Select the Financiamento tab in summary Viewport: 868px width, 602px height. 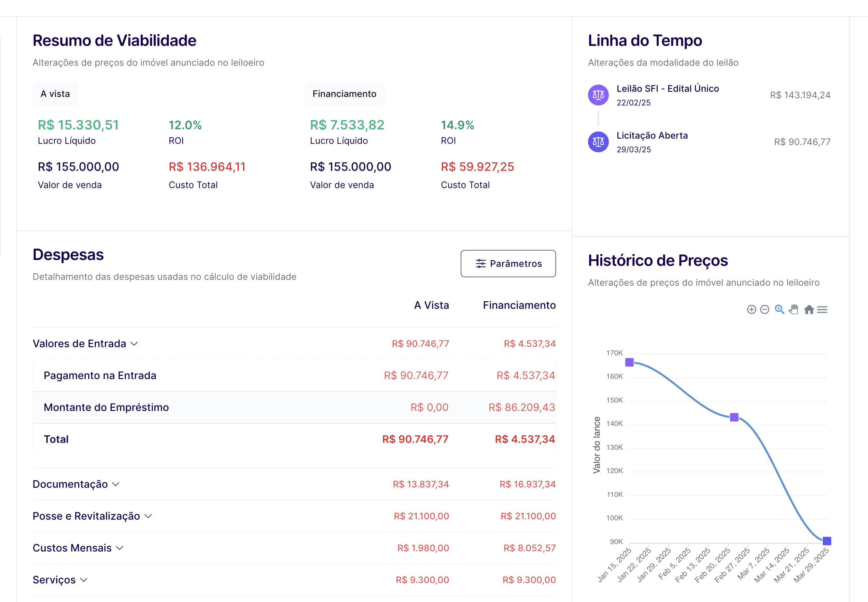[344, 94]
